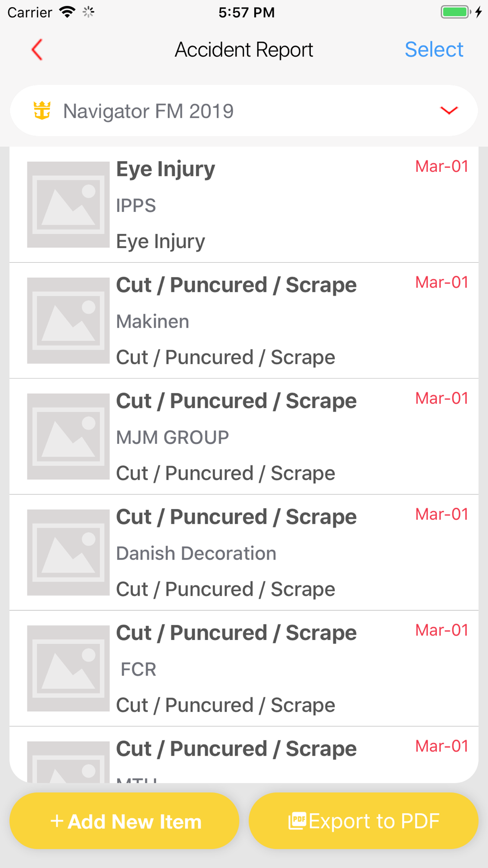Open the Eye Injury image placeholder
Screen dimensions: 488x868
click(68, 205)
